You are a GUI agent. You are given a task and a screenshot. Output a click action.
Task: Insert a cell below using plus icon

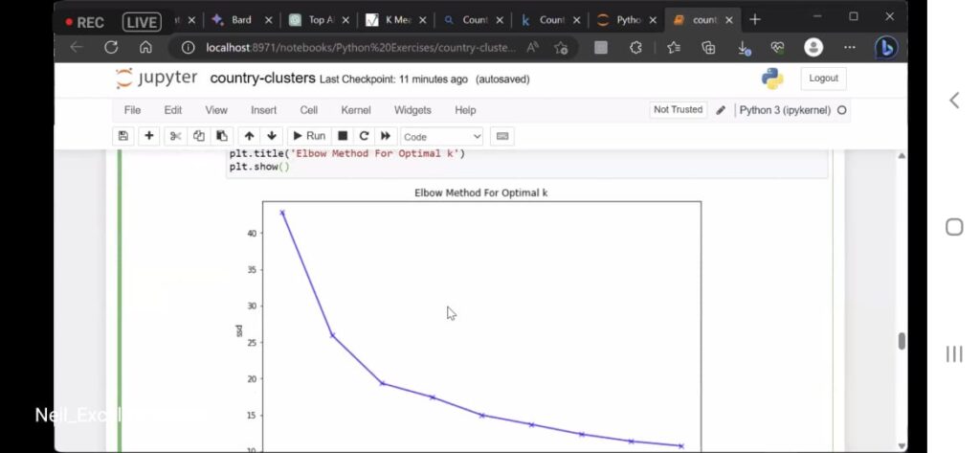(x=148, y=136)
